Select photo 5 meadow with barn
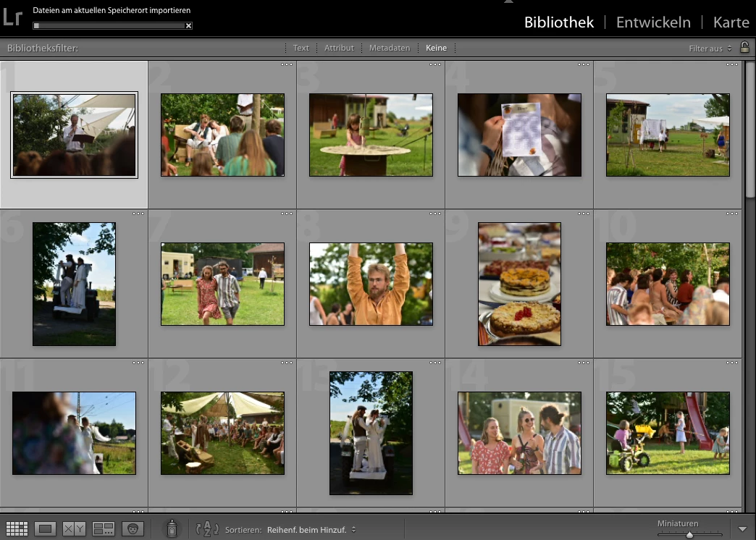 pos(668,135)
